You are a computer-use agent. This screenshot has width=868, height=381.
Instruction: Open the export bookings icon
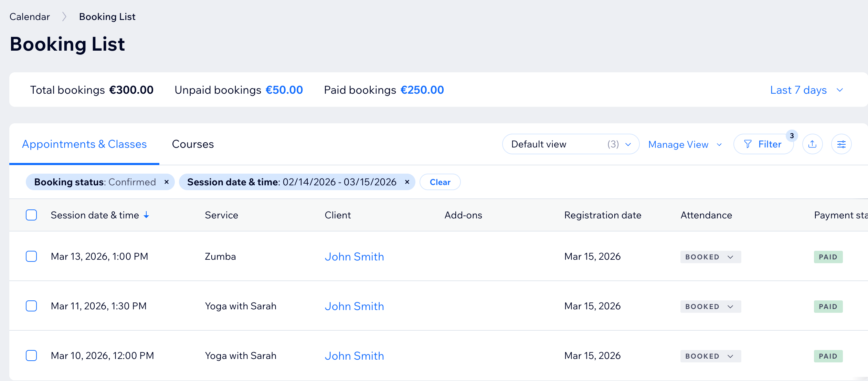812,144
